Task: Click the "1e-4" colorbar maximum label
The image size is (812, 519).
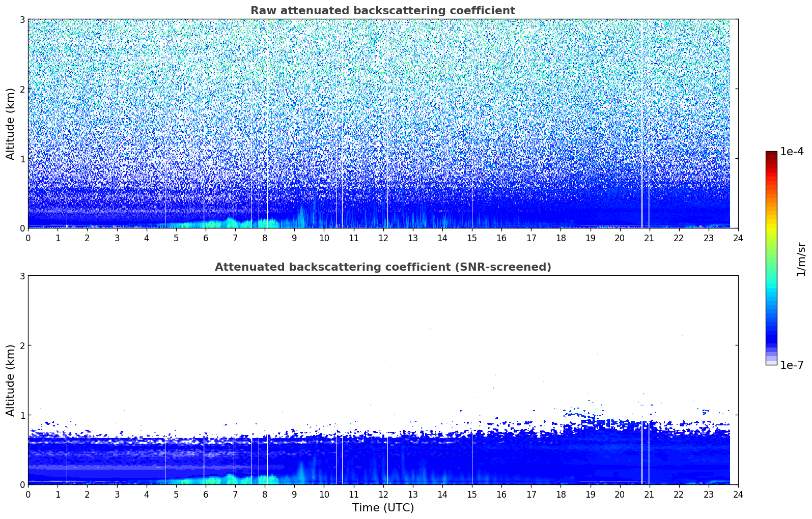Action: [791, 152]
